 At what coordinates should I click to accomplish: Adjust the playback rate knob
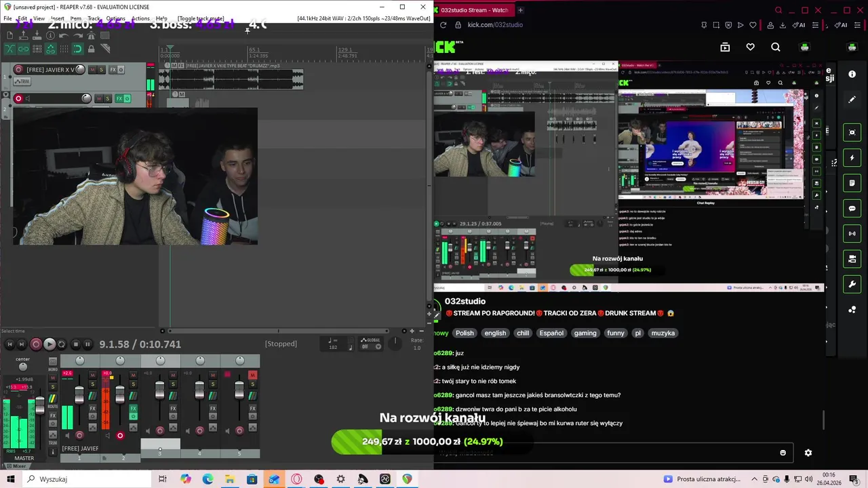coord(395,344)
